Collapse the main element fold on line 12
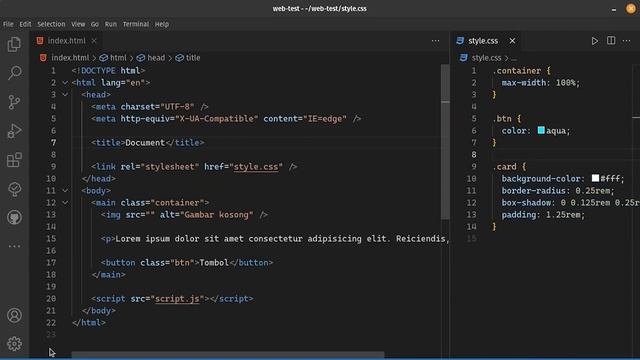 pyautogui.click(x=65, y=202)
